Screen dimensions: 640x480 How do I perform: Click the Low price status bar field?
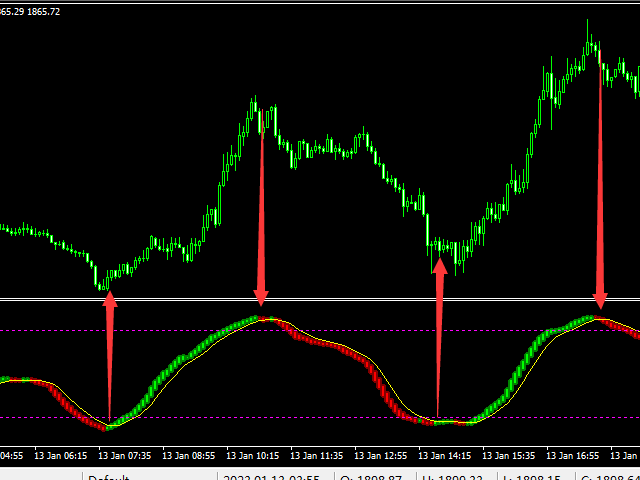pos(536,476)
